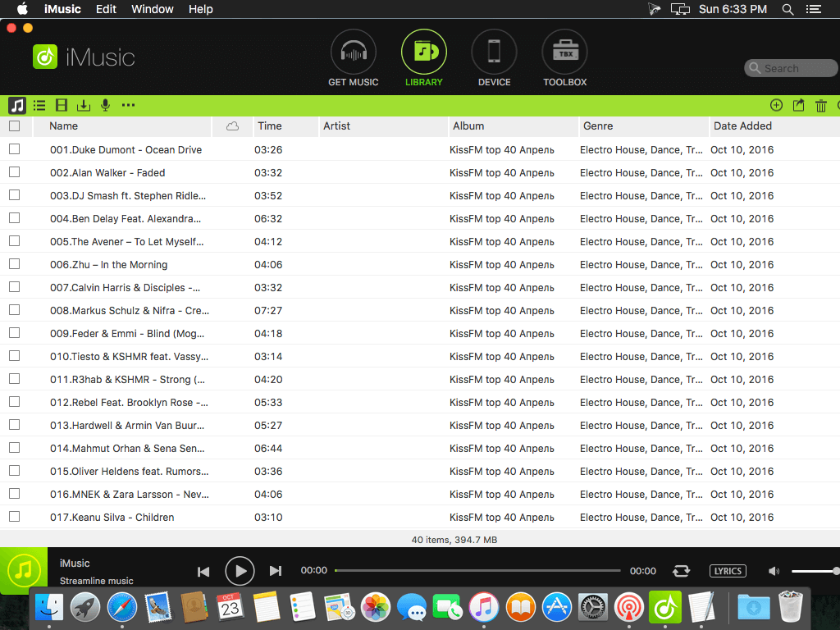The image size is (840, 630).
Task: Toggle the repeat playback mode
Action: click(x=681, y=571)
